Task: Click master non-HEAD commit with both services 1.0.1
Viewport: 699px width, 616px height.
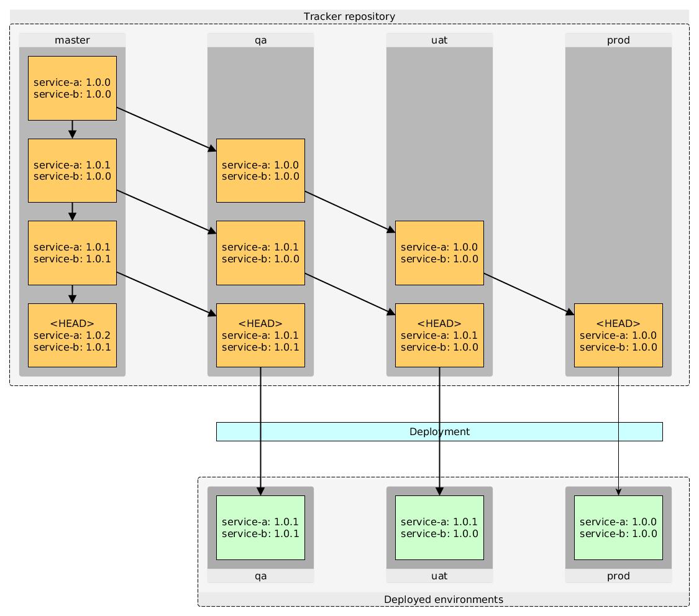Action: 72,253
